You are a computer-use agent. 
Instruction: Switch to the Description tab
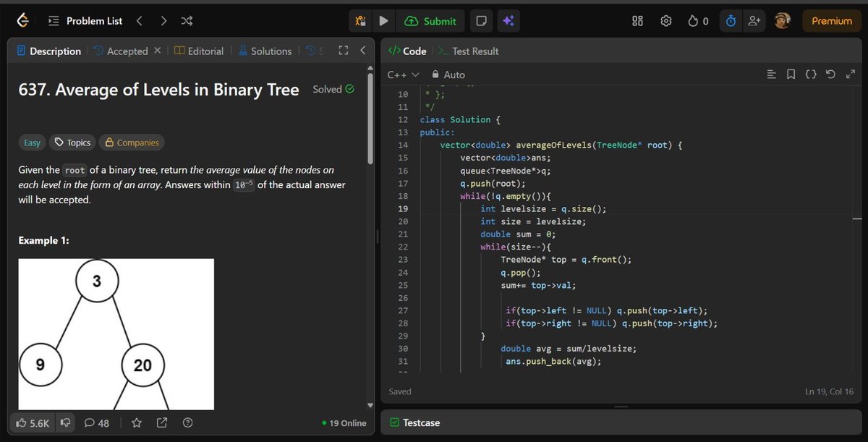click(48, 51)
